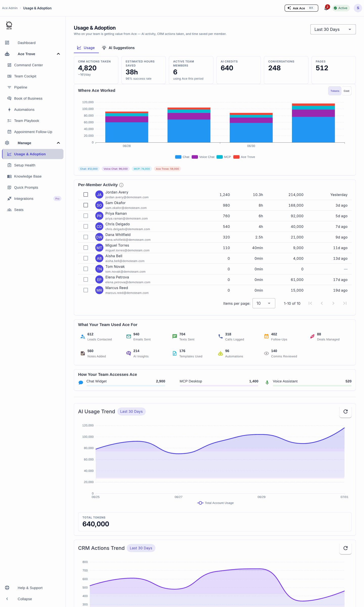Click the Help & Support globe icon

pos(7,588)
